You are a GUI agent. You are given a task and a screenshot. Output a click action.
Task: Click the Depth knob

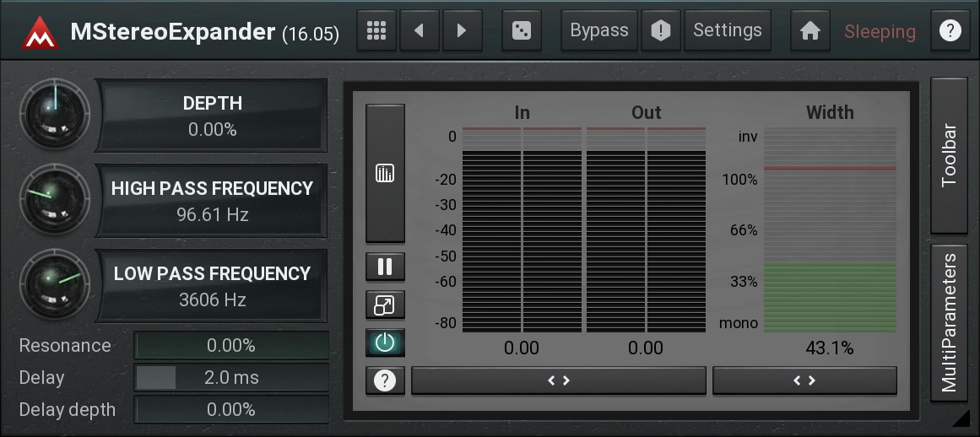(x=55, y=114)
